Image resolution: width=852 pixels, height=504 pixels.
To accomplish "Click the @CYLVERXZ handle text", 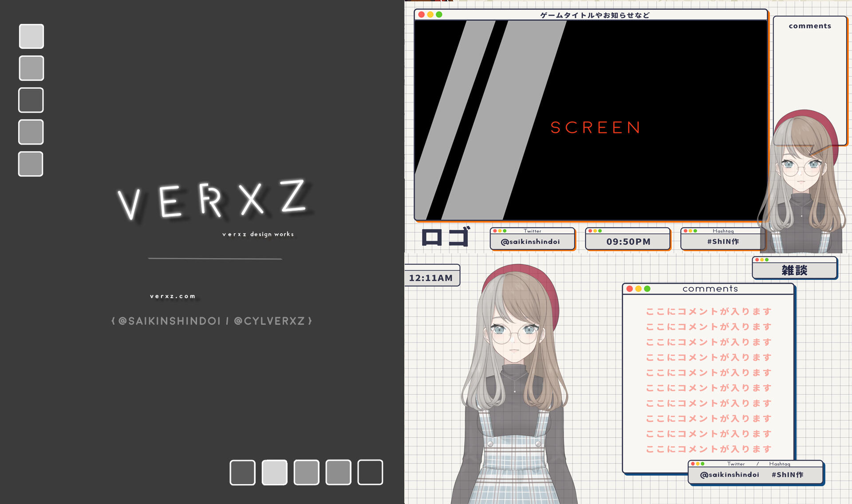I will [269, 321].
